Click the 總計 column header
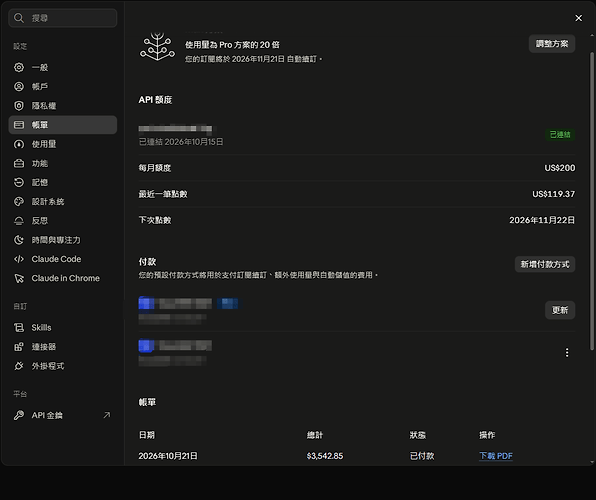Screen dimensions: 596x500 coord(315,435)
